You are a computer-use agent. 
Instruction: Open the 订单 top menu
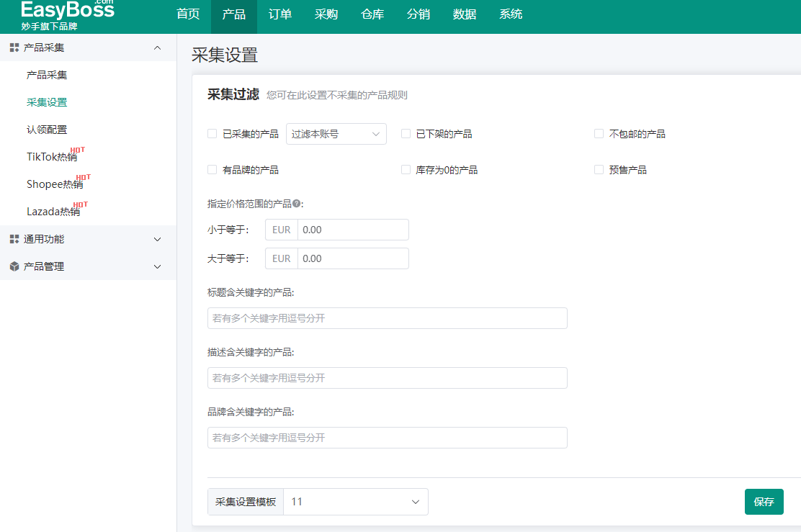(x=280, y=14)
